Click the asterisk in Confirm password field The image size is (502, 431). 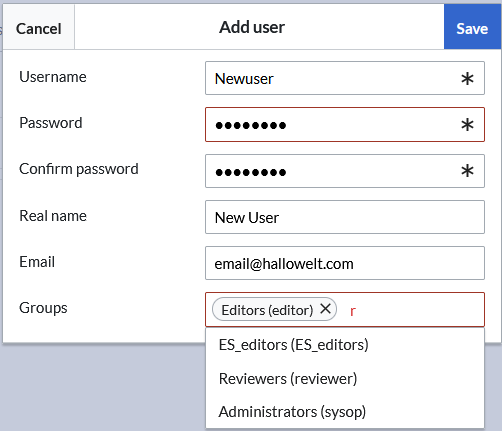pyautogui.click(x=467, y=171)
